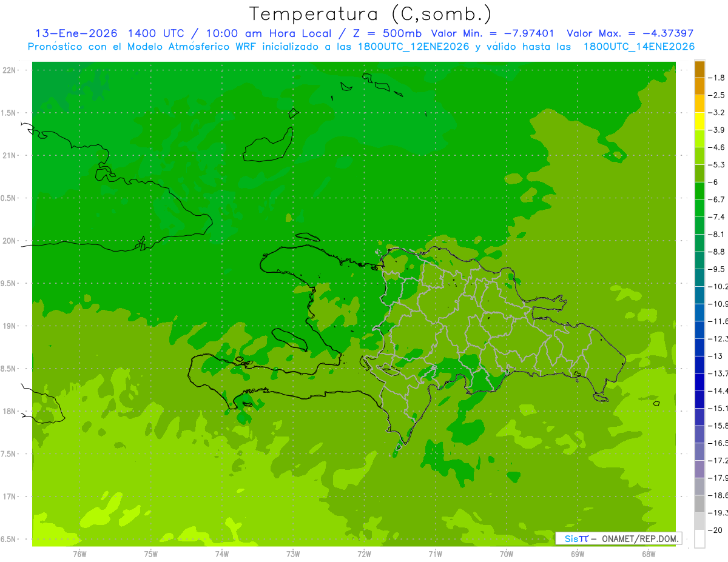
Task: Click the '-13' color bar value
Action: click(x=715, y=356)
